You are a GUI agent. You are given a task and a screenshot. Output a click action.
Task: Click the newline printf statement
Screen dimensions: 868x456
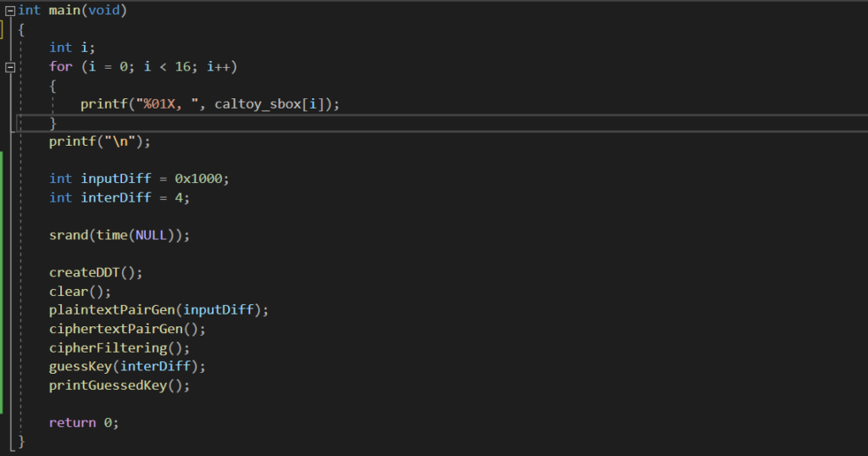100,142
